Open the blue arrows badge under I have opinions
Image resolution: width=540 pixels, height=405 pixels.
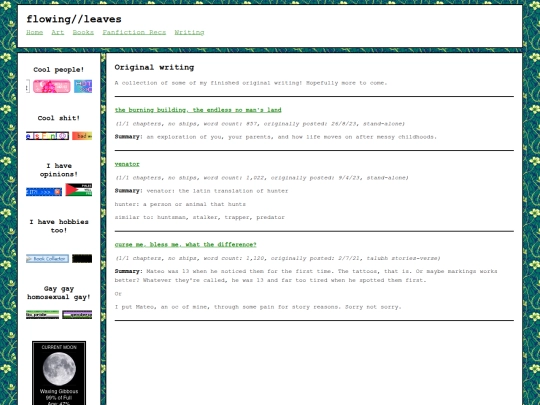click(44, 192)
